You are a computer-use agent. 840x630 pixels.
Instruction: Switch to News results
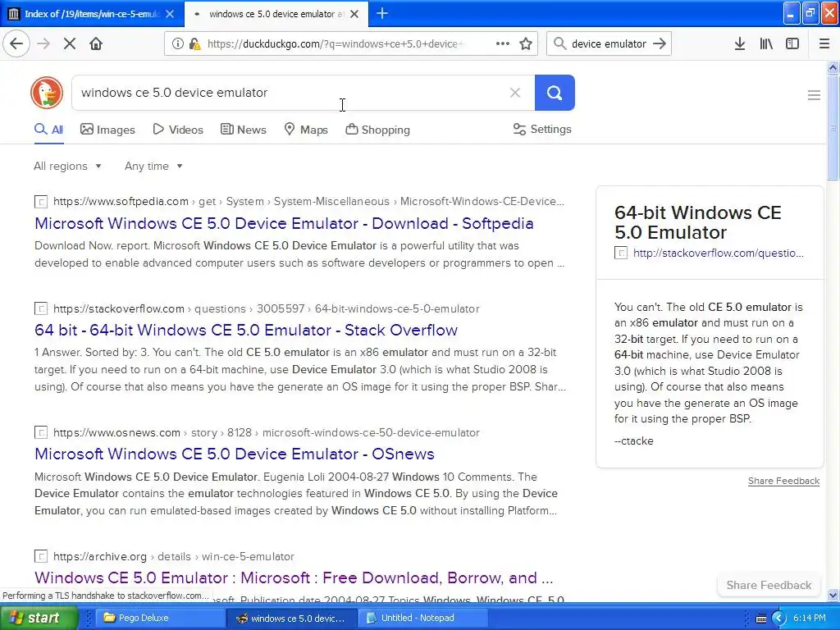(243, 130)
